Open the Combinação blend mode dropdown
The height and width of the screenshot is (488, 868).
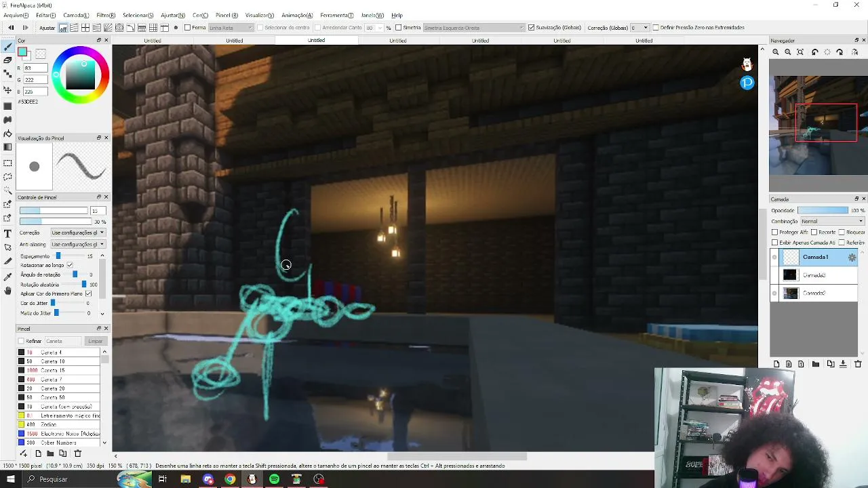point(832,221)
